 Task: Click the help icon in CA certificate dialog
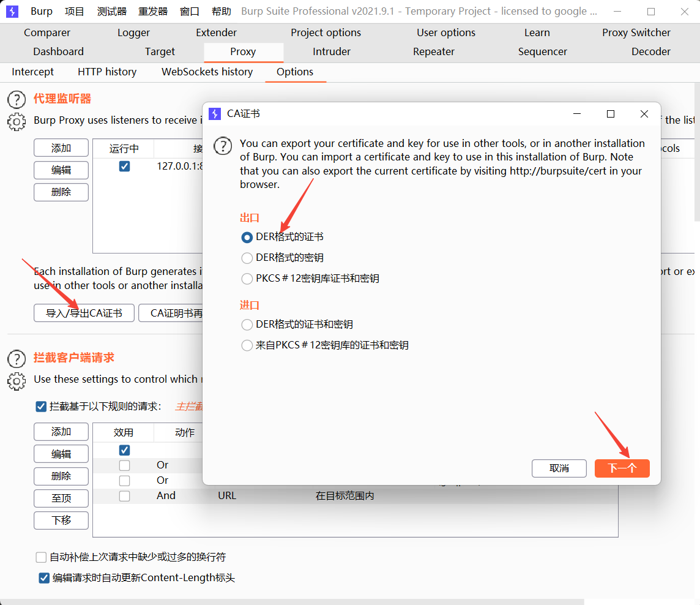[223, 146]
